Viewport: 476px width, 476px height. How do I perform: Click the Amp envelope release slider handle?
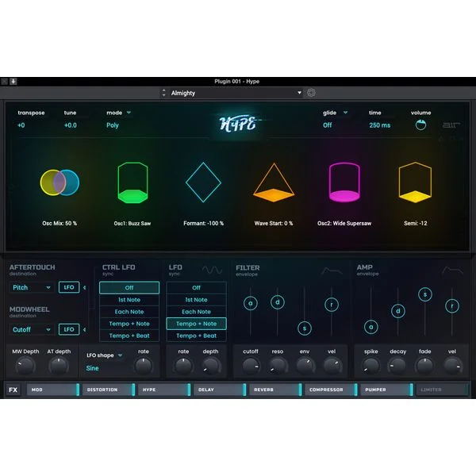[452, 306]
